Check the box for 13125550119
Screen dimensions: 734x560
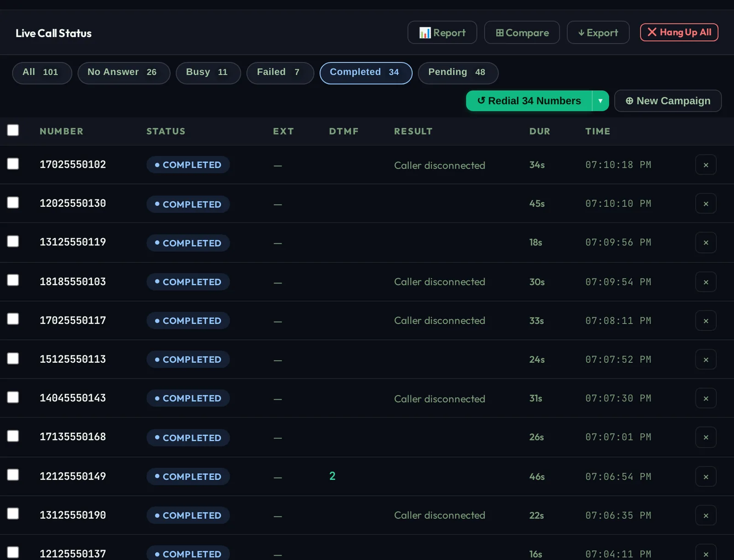click(x=13, y=241)
